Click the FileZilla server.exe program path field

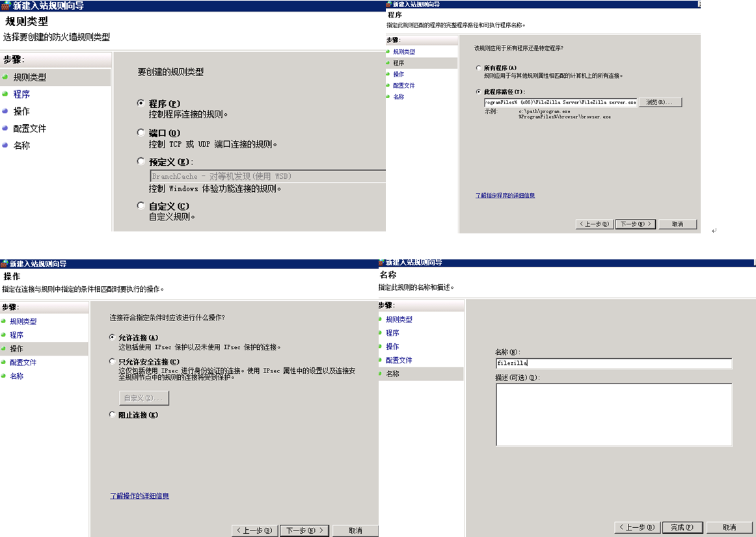(560, 103)
